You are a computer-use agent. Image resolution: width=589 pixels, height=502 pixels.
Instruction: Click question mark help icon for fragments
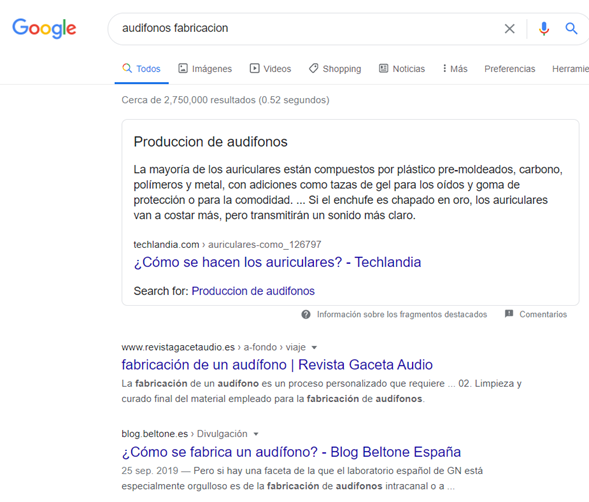click(x=306, y=315)
